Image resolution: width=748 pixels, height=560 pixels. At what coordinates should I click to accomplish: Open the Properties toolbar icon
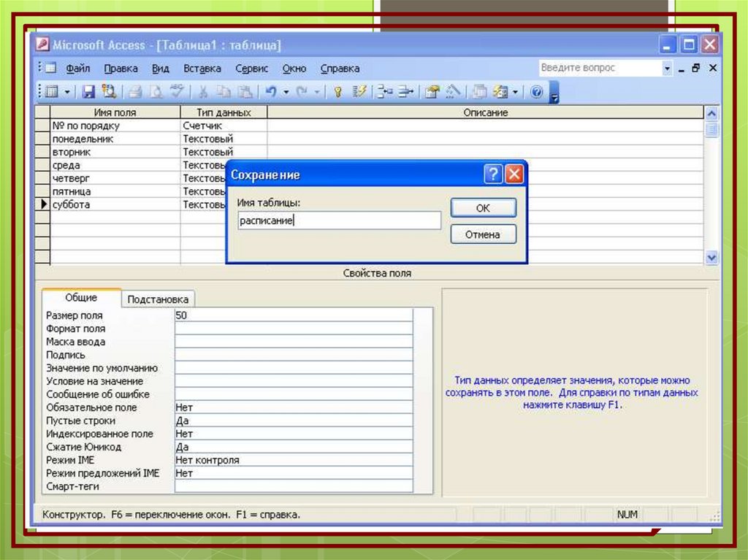pyautogui.click(x=432, y=92)
